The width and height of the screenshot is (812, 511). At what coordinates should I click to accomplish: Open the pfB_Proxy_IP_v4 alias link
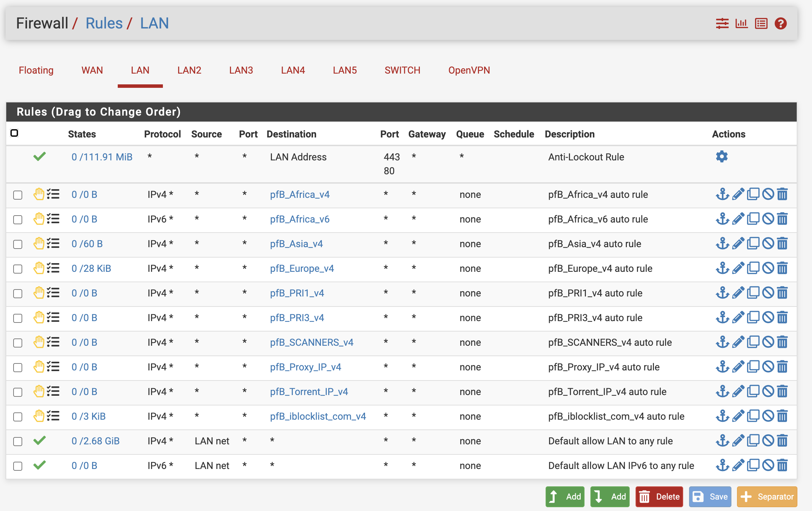306,367
